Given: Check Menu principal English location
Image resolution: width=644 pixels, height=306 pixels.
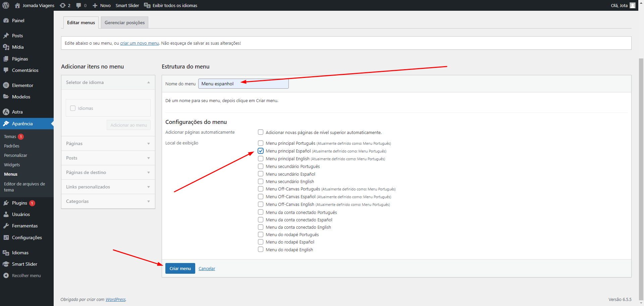Looking at the screenshot, I should pyautogui.click(x=261, y=159).
